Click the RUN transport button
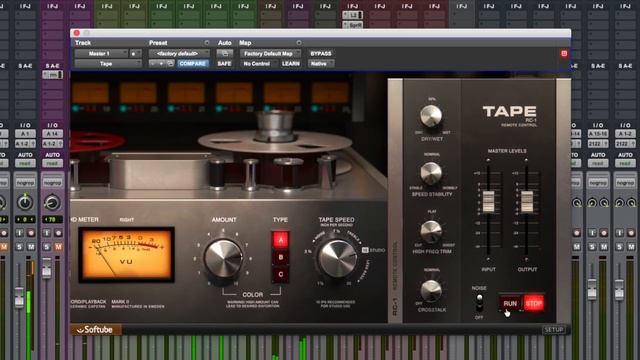 [510, 304]
